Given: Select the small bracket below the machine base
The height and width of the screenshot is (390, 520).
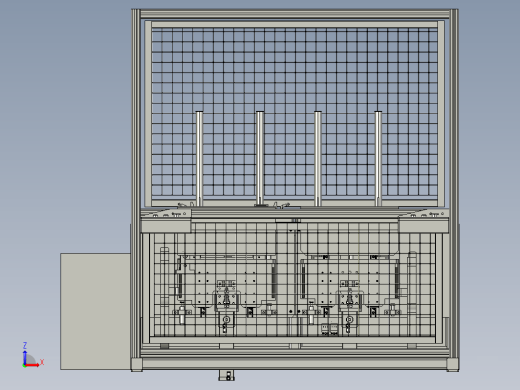Looking at the screenshot, I should pyautogui.click(x=227, y=375).
